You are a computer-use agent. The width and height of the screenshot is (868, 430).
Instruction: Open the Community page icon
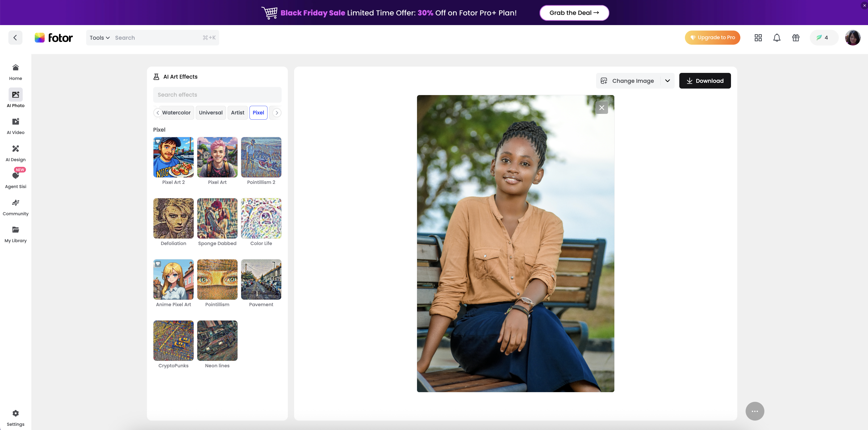(15, 203)
